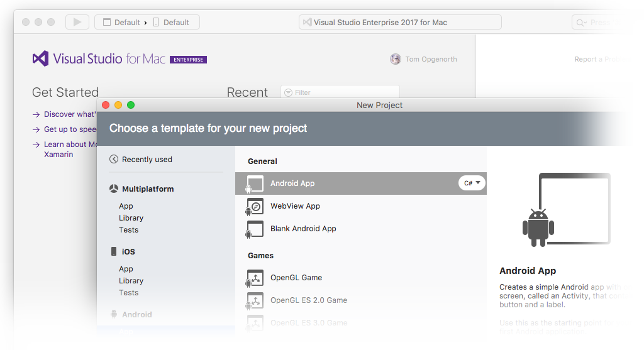Click Tom Opgenorth's user avatar
Screen dimensions: 644x350
pyautogui.click(x=396, y=59)
